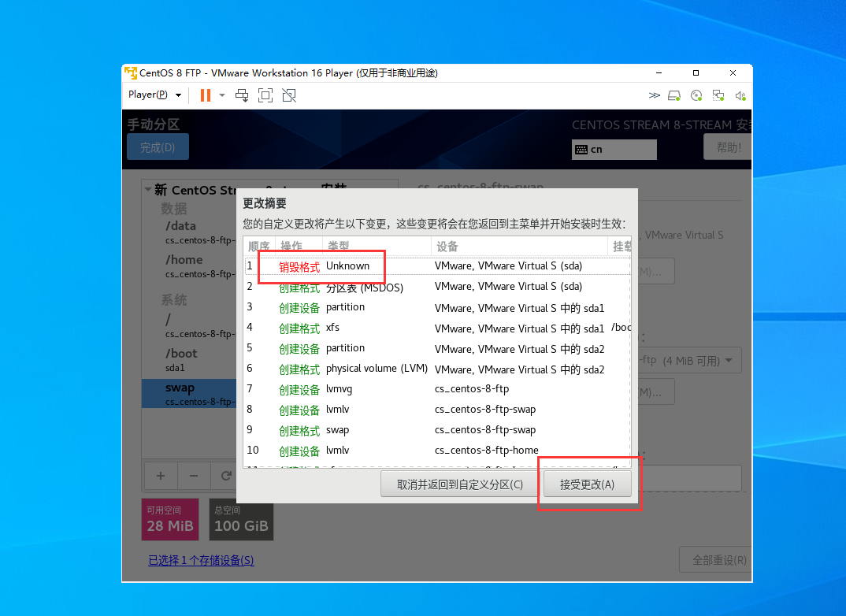Select the swap partition entry
The image size is (846, 616).
click(x=189, y=394)
